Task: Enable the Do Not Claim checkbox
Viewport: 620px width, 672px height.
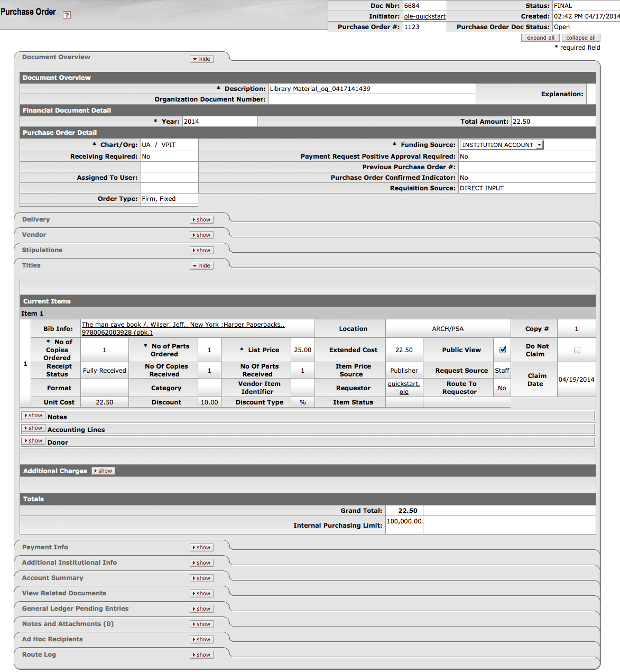Action: [x=577, y=350]
